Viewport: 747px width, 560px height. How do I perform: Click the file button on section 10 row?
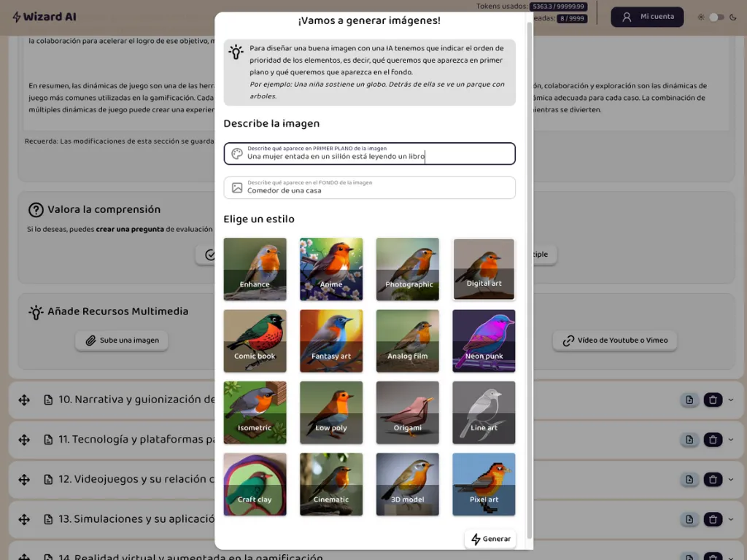(689, 400)
